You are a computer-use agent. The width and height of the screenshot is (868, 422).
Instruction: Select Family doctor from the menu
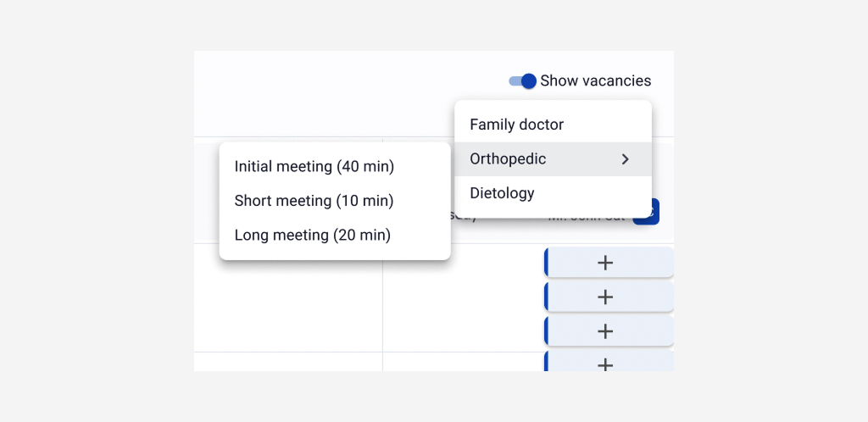pyautogui.click(x=516, y=125)
